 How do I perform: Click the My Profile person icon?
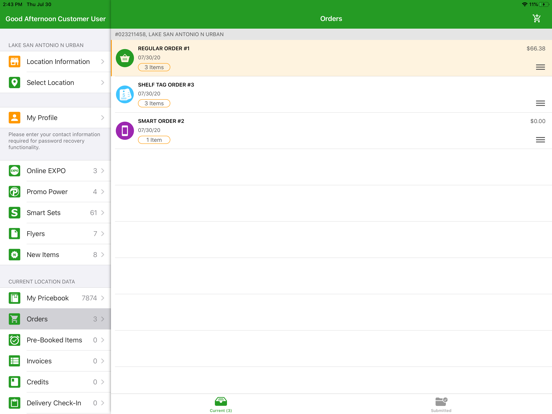point(14,118)
